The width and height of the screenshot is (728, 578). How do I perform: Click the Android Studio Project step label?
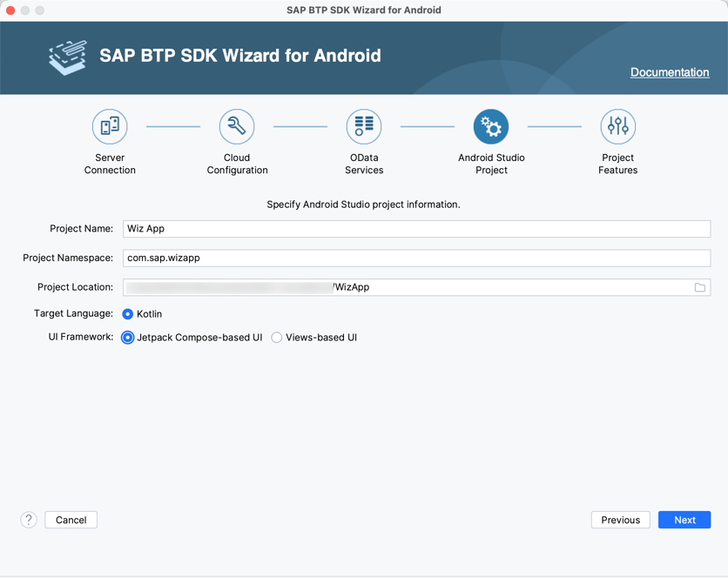tap(491, 164)
